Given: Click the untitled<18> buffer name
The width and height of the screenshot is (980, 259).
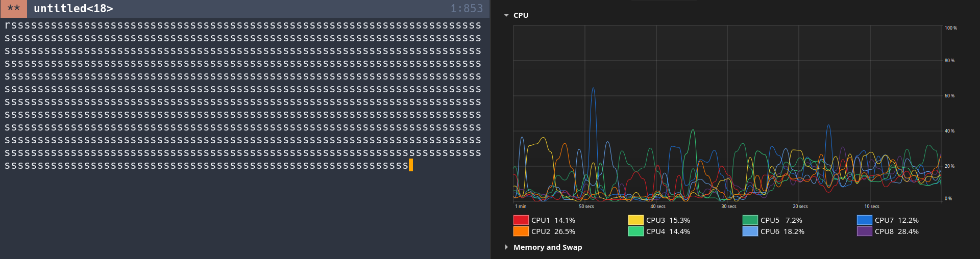Looking at the screenshot, I should point(73,9).
